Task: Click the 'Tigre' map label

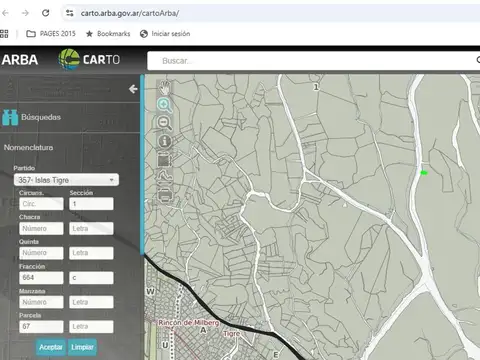Action: [232, 334]
